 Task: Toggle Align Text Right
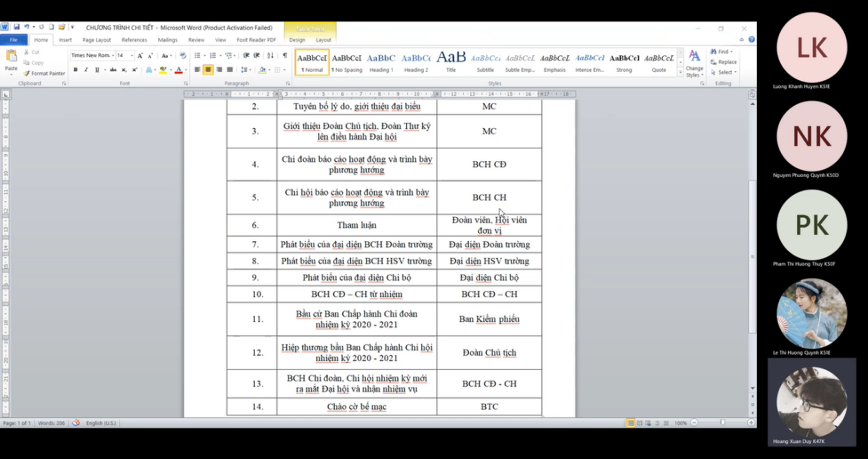coord(219,70)
